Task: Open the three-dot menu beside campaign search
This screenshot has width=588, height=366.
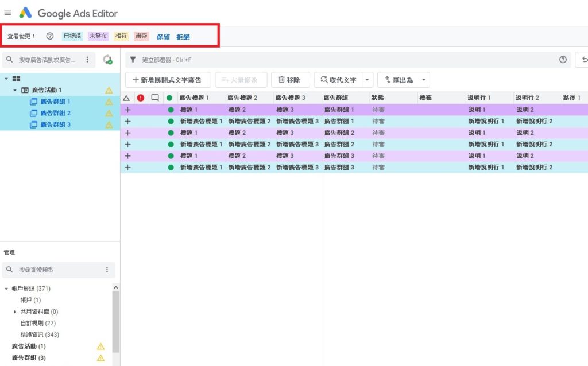Action: [x=87, y=60]
